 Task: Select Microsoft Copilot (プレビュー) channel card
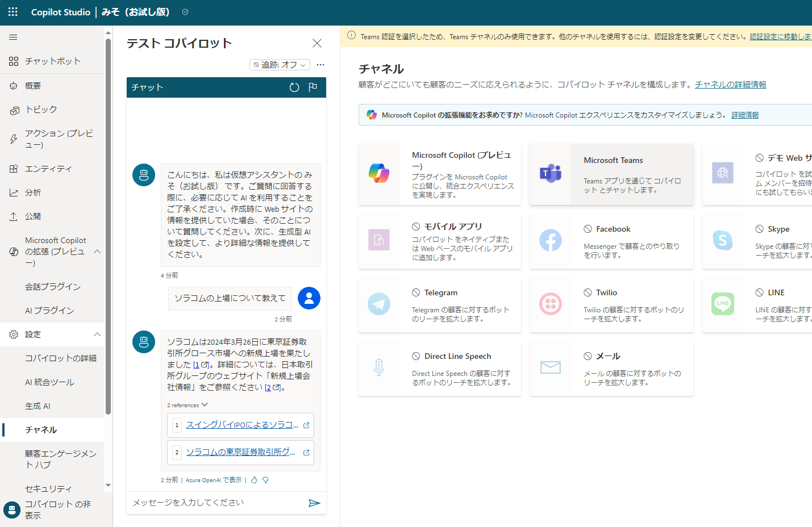440,174
